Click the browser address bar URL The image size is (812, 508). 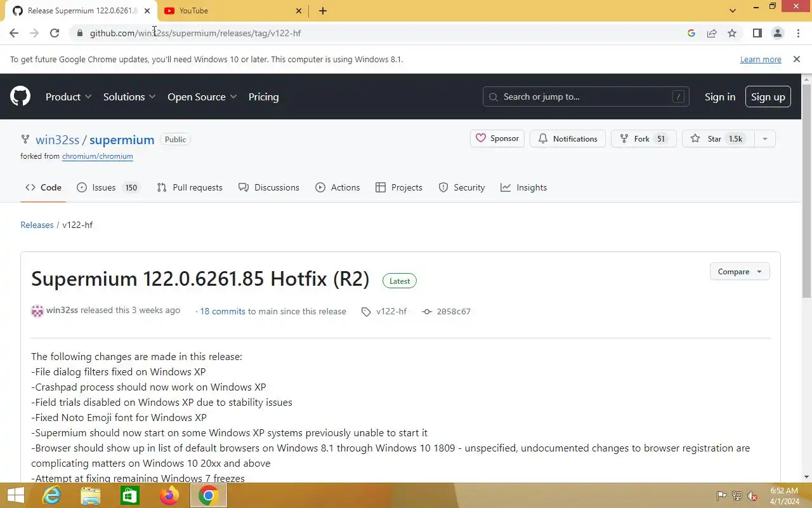(x=195, y=33)
